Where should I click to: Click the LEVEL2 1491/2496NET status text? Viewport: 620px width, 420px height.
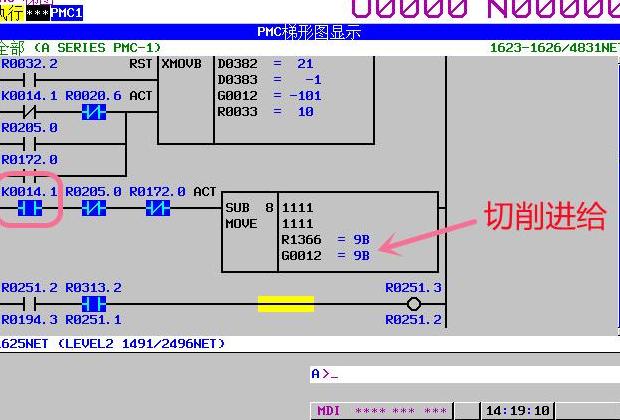(142, 344)
